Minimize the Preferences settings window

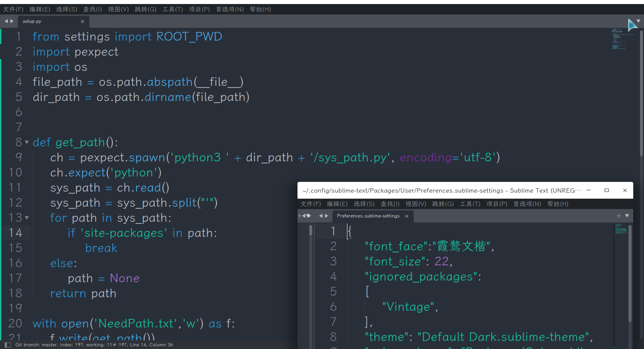589,190
